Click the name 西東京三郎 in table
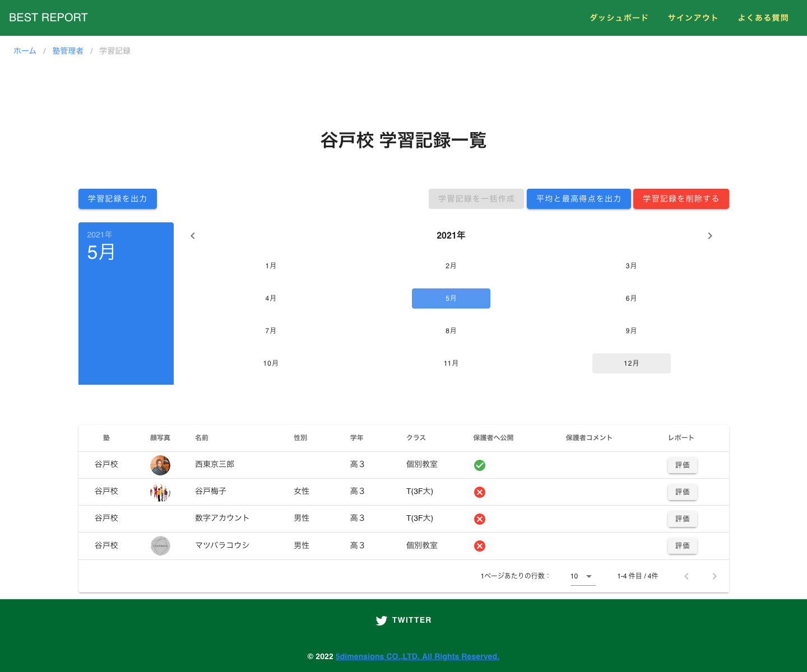 [x=215, y=464]
